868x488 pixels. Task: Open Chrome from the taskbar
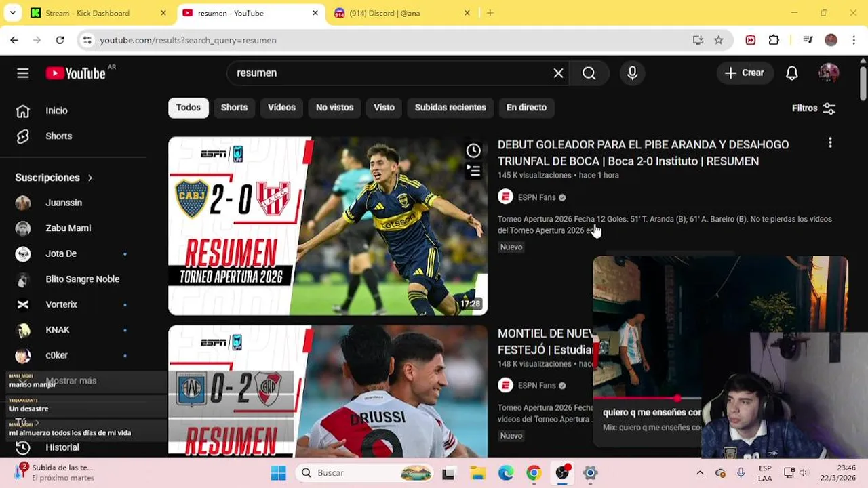coord(534,473)
